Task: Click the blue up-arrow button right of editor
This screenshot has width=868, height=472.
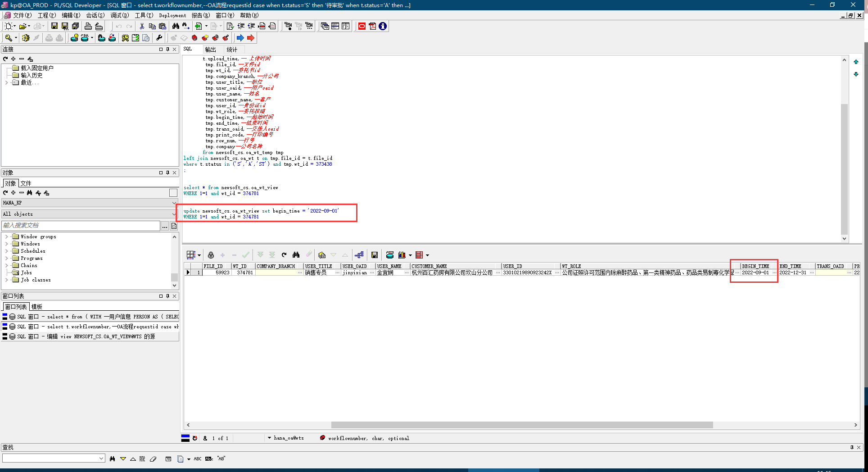Action: click(x=856, y=62)
